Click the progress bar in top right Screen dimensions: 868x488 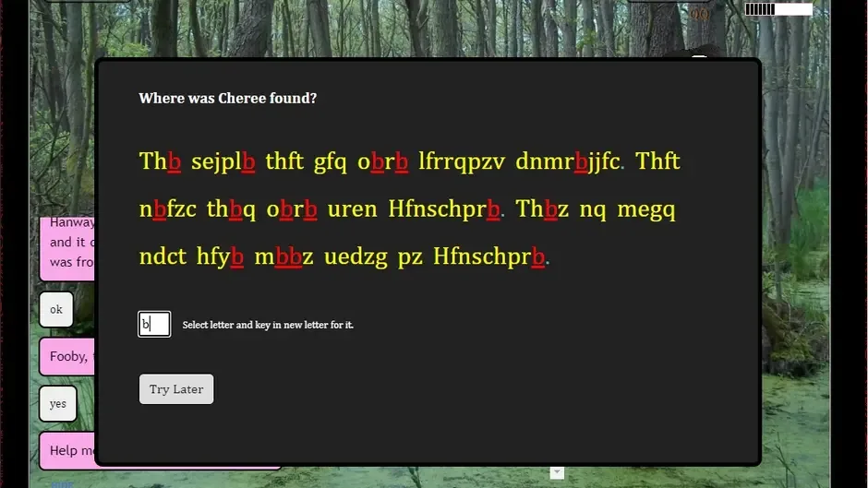778,9
